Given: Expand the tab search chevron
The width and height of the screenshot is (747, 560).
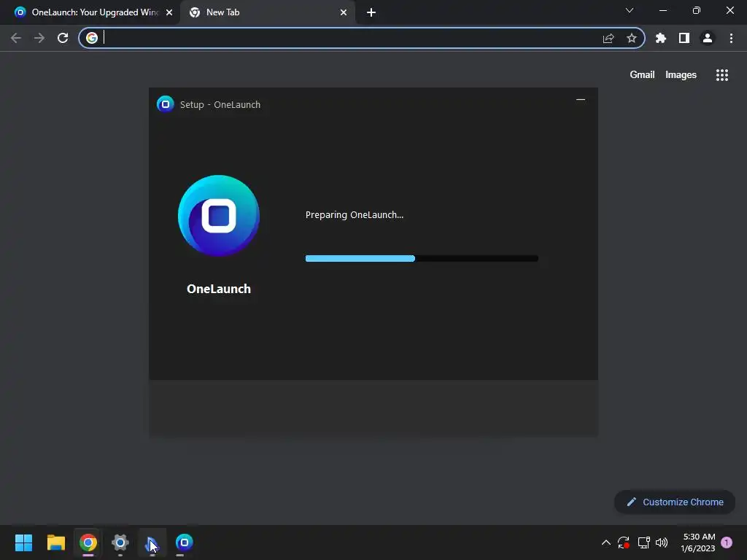Looking at the screenshot, I should (x=630, y=10).
